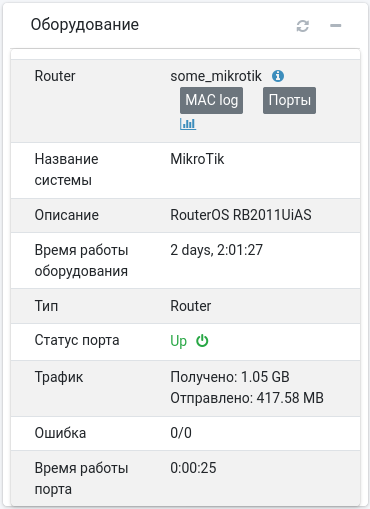Click the Отправлено: 417.58 MB traffic line

coord(247,398)
